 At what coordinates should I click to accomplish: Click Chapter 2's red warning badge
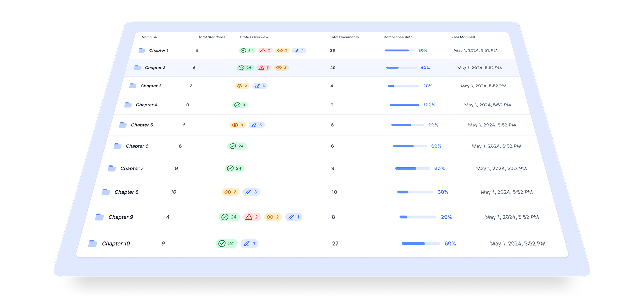(x=264, y=68)
